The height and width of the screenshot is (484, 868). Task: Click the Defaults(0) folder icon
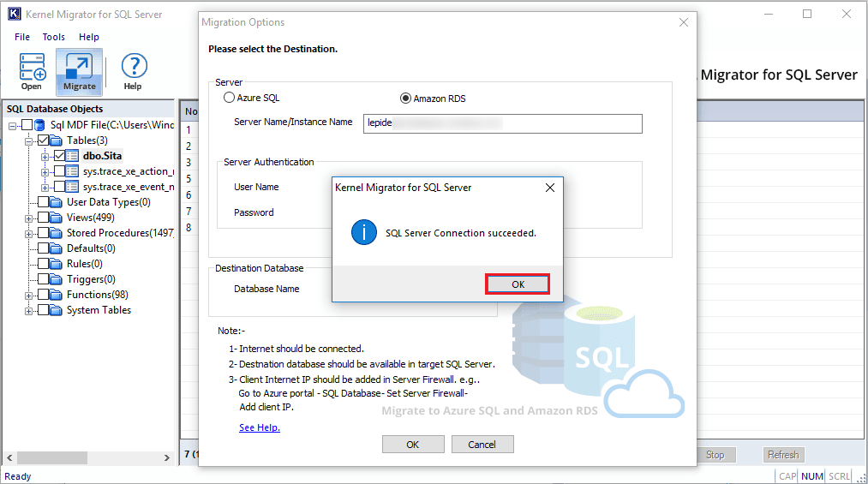pyautogui.click(x=56, y=248)
